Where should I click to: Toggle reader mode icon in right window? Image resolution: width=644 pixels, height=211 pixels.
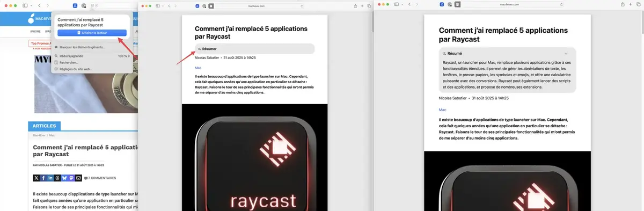(x=457, y=4)
